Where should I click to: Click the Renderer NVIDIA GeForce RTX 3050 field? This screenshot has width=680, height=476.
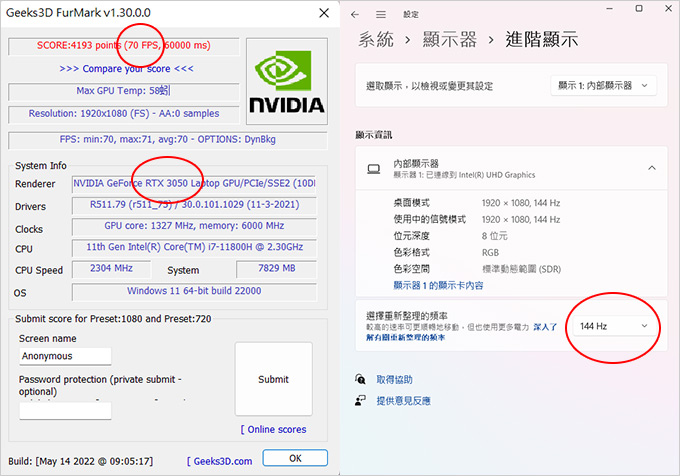[194, 183]
